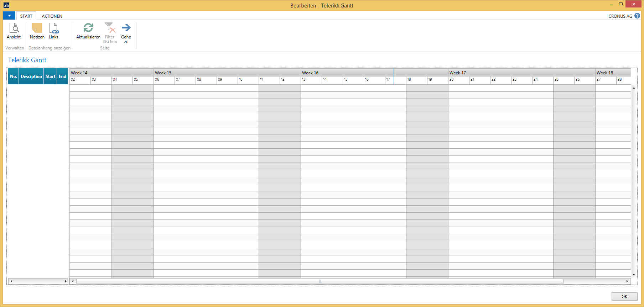Select day 10 in timeline header
644x307 pixels.
[x=248, y=80]
